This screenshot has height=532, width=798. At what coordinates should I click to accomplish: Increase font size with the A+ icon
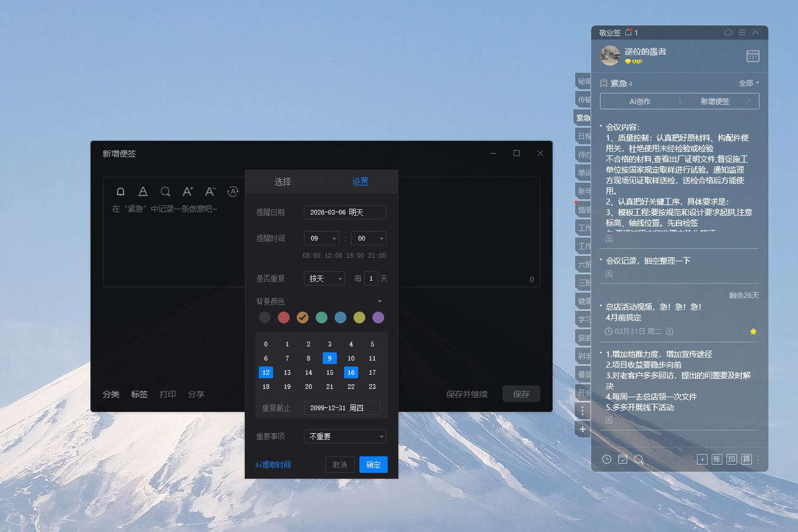pyautogui.click(x=187, y=191)
